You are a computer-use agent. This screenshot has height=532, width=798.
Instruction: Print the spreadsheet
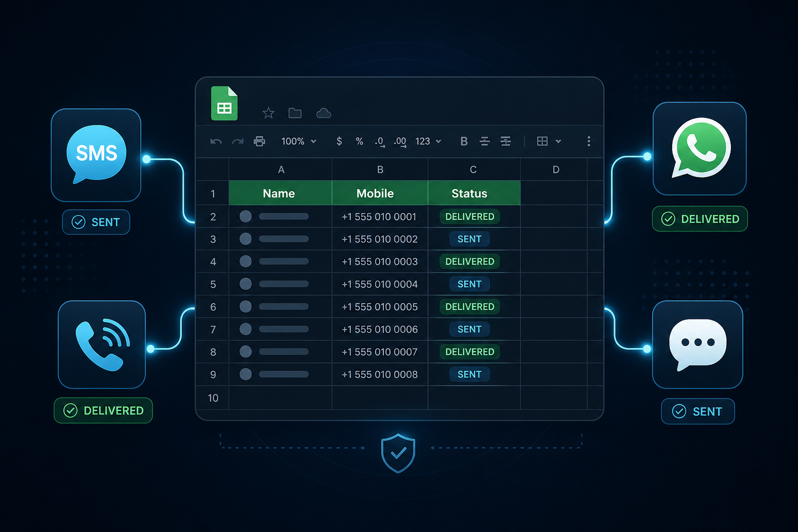tap(259, 141)
